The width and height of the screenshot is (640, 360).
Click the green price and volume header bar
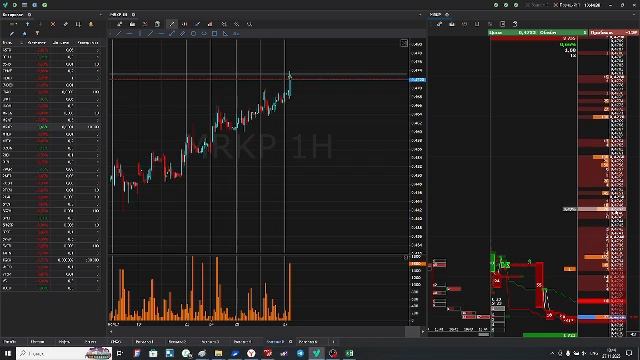[538, 32]
